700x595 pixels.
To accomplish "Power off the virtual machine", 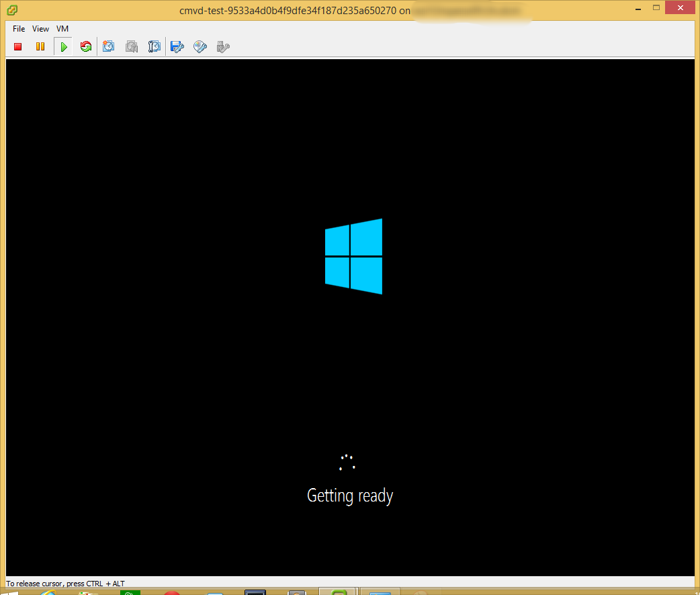I will [x=18, y=46].
